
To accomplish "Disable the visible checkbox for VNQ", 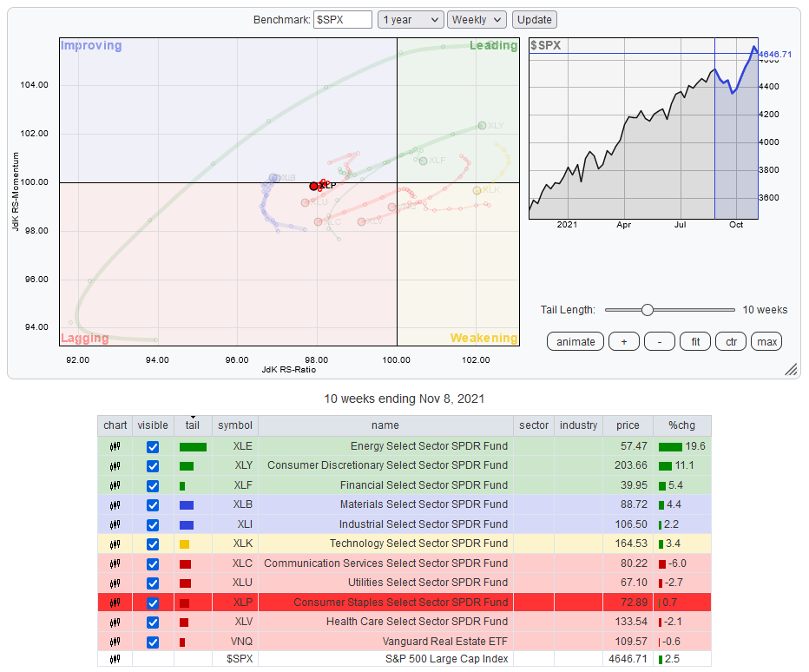I will (153, 642).
